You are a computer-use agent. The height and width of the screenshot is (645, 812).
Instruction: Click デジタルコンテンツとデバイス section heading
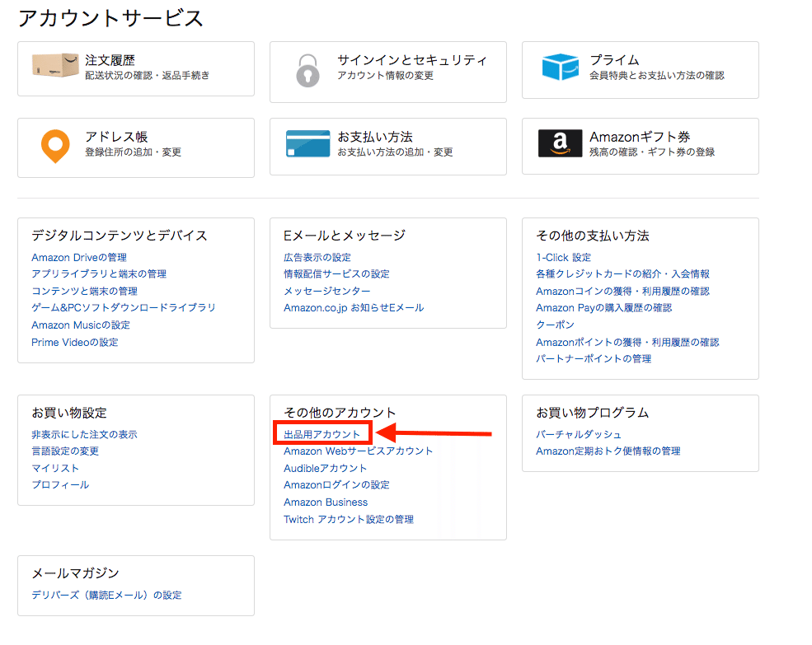[120, 236]
